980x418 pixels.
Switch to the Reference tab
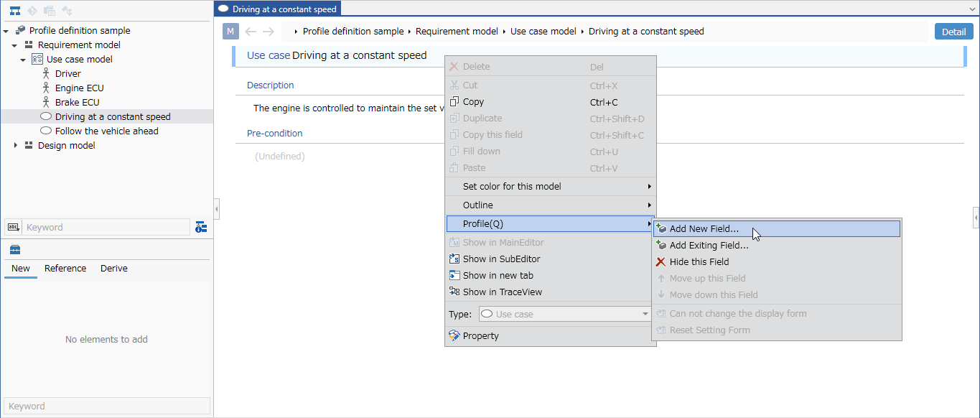pos(65,269)
